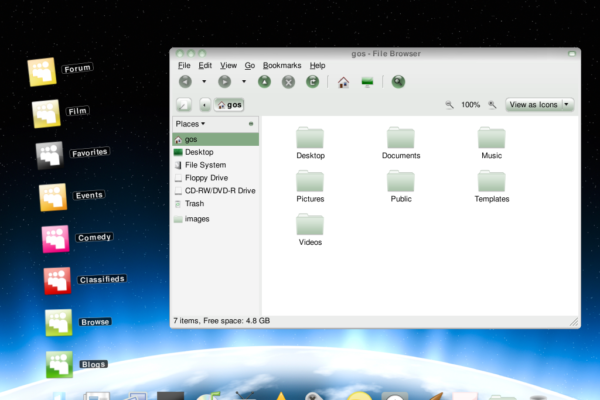
Task: Zoom in with the plus magnifier icon
Action: pos(492,104)
